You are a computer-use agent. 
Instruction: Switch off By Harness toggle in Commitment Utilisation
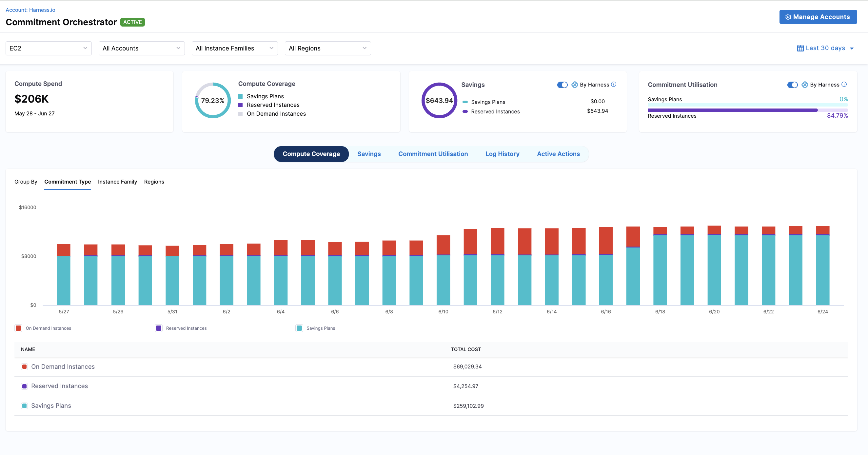click(x=792, y=85)
